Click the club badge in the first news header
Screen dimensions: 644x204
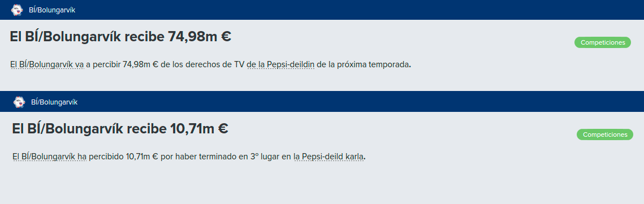point(17,10)
